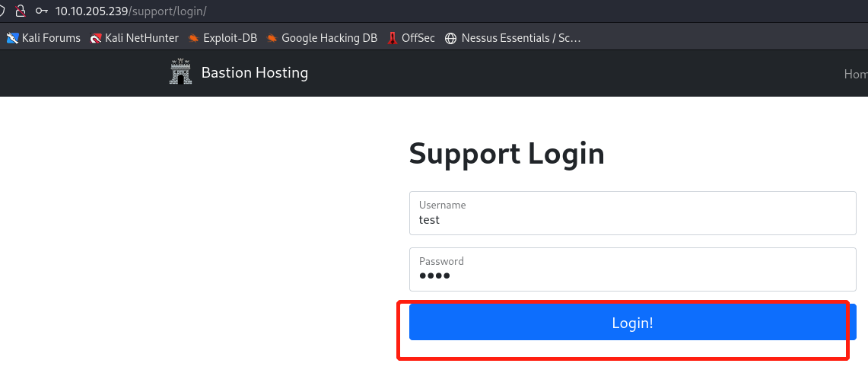This screenshot has height=376, width=868.
Task: Click the Kali NetHunter bookmark favicon
Action: pos(96,38)
